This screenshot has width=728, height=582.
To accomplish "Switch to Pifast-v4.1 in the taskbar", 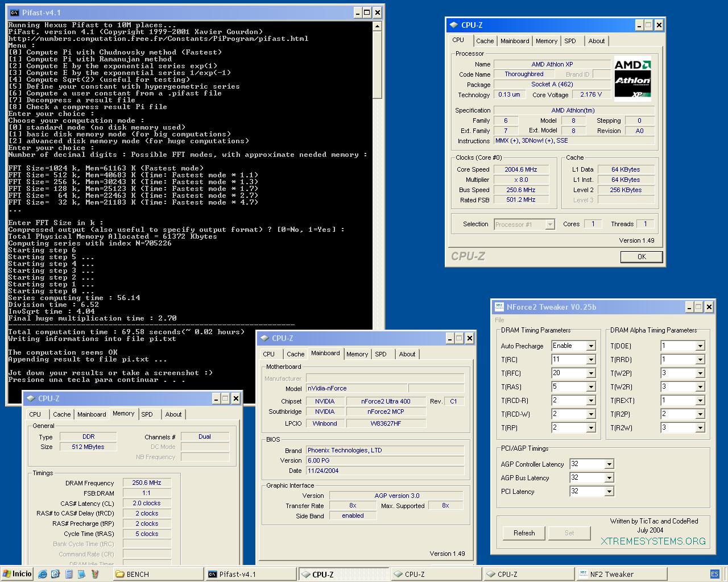I will 250,574.
